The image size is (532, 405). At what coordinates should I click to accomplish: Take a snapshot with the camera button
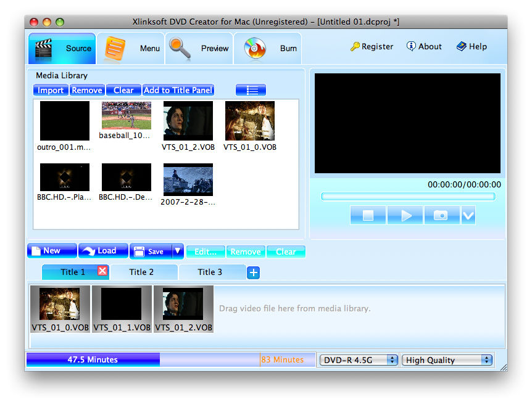point(442,215)
